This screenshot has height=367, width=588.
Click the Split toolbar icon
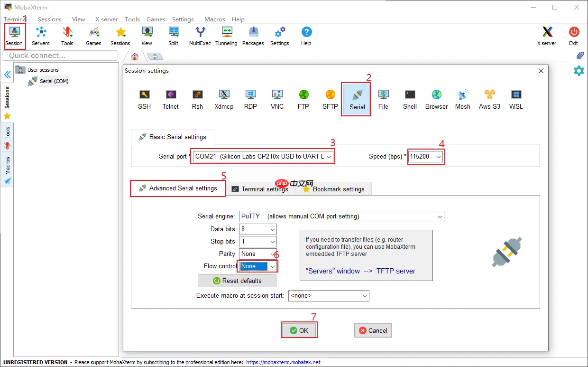(174, 36)
